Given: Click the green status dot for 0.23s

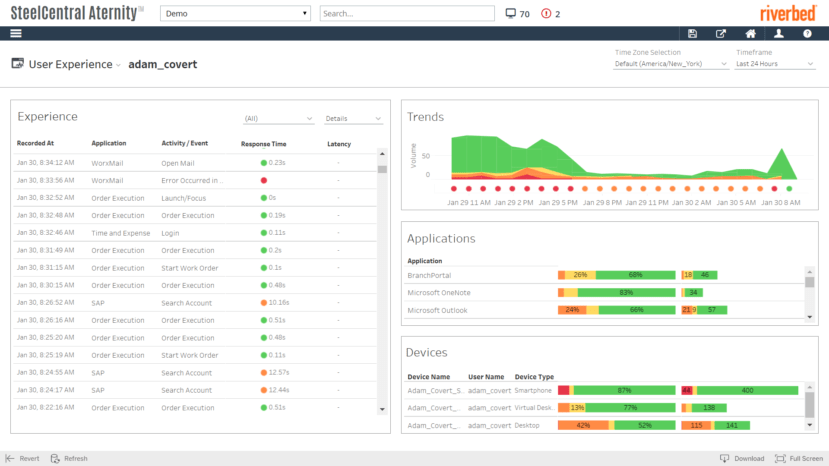Looking at the screenshot, I should click(x=264, y=163).
